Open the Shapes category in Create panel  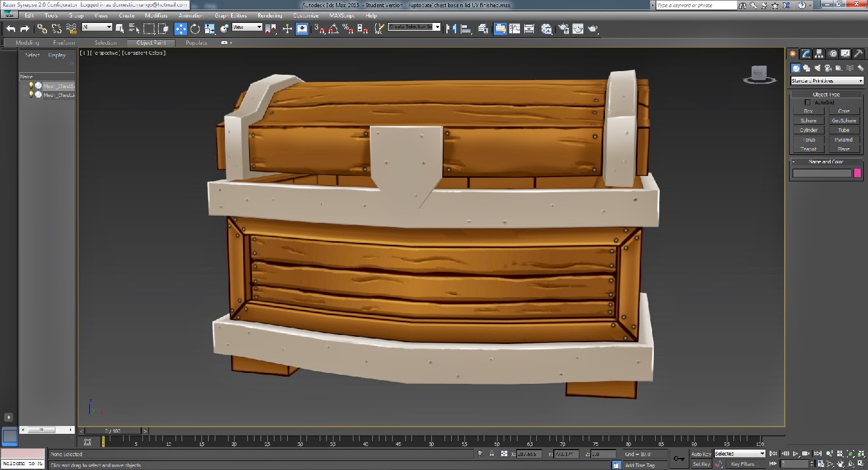[x=807, y=67]
